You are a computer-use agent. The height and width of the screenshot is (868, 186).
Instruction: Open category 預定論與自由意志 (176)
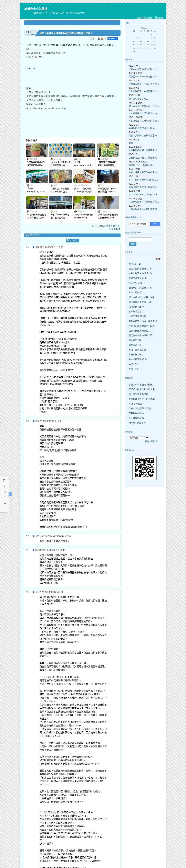[140, 302]
